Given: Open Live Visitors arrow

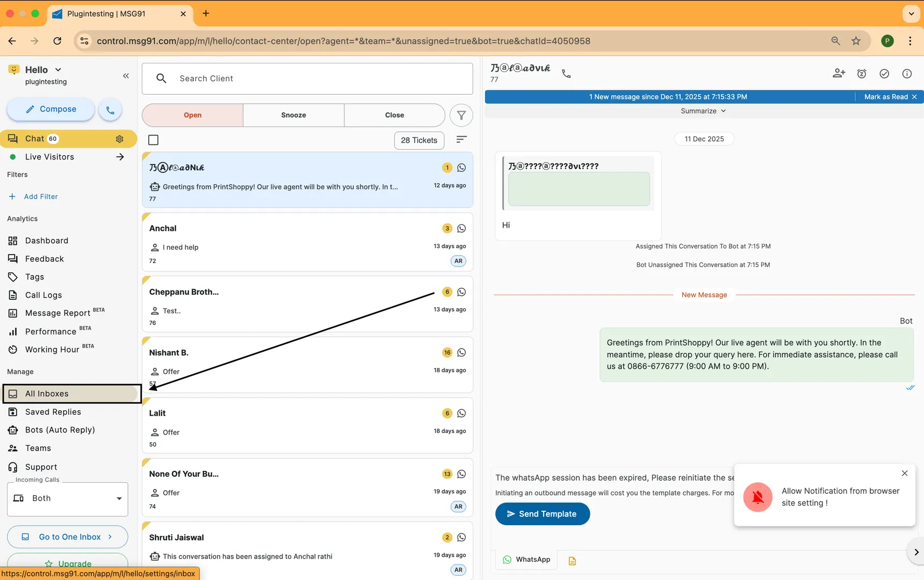Looking at the screenshot, I should coord(120,157).
